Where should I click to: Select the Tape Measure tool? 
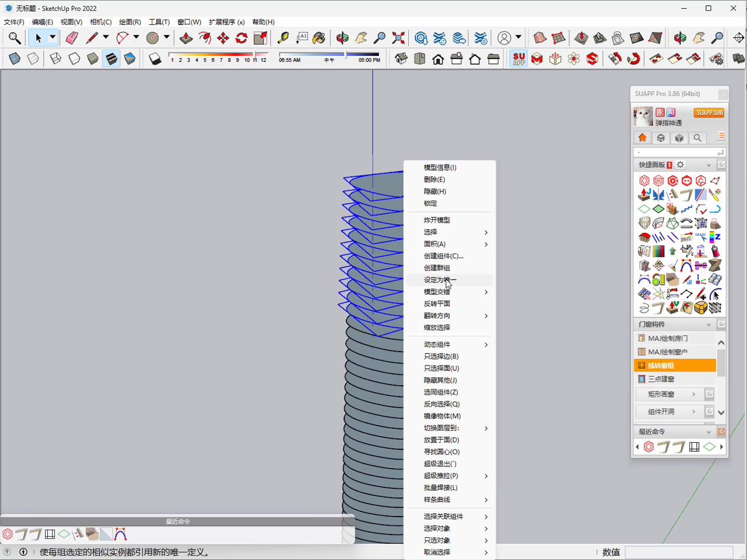(x=283, y=38)
